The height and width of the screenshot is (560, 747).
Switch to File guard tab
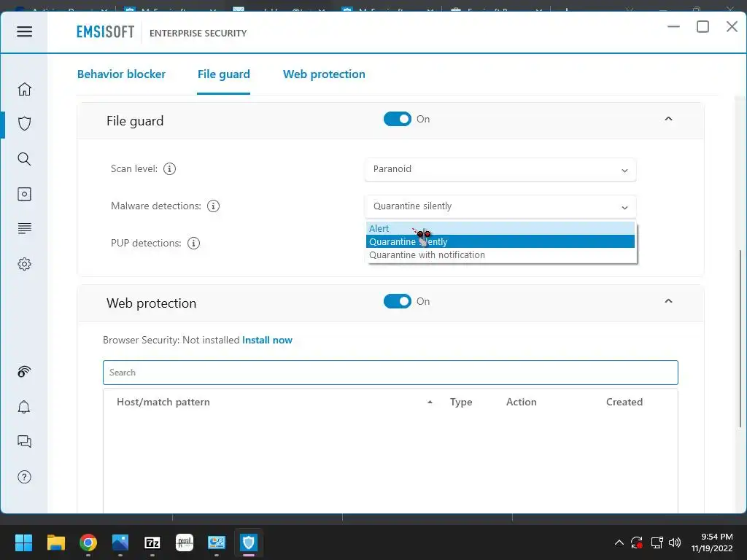click(x=223, y=74)
